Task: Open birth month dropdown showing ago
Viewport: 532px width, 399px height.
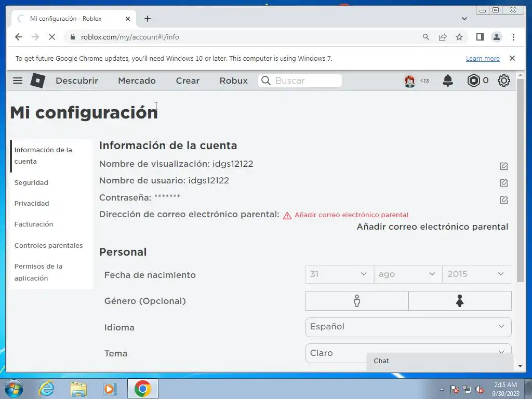Action: tap(408, 274)
